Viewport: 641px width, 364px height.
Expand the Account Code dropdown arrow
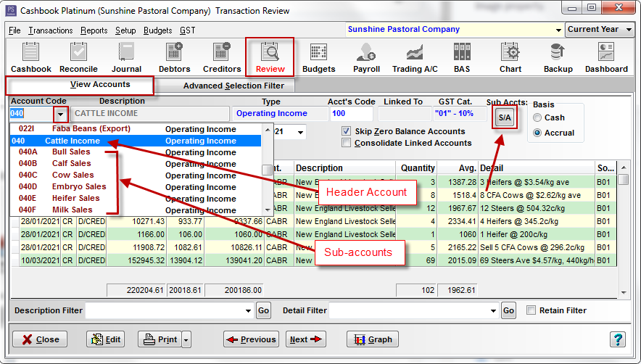(60, 114)
